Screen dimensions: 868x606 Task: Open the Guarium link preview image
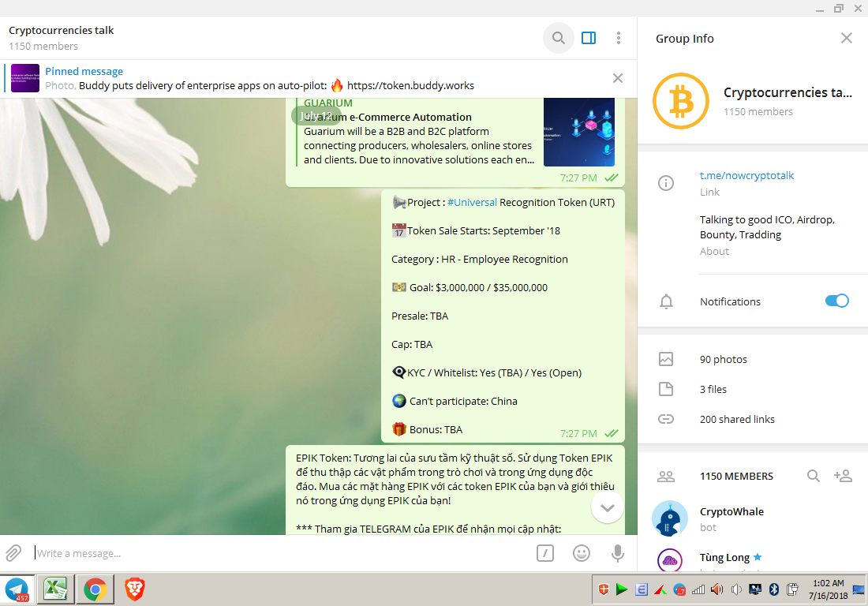(x=579, y=133)
